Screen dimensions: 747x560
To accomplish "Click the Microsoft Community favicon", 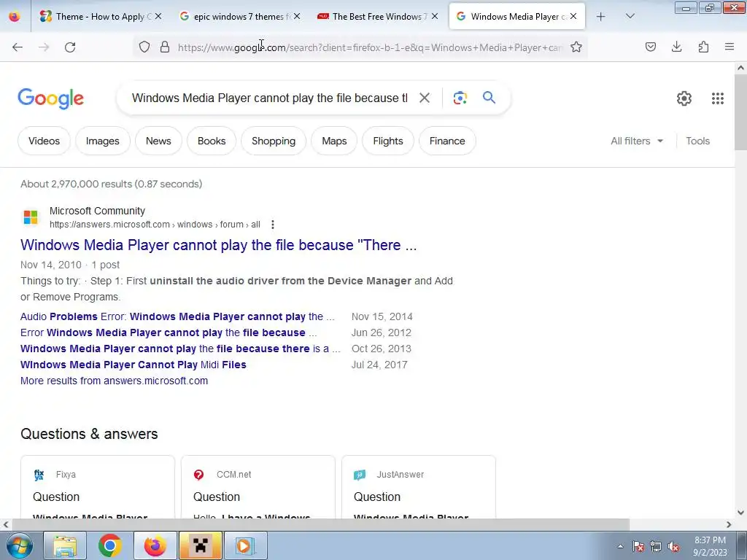I will (31, 217).
